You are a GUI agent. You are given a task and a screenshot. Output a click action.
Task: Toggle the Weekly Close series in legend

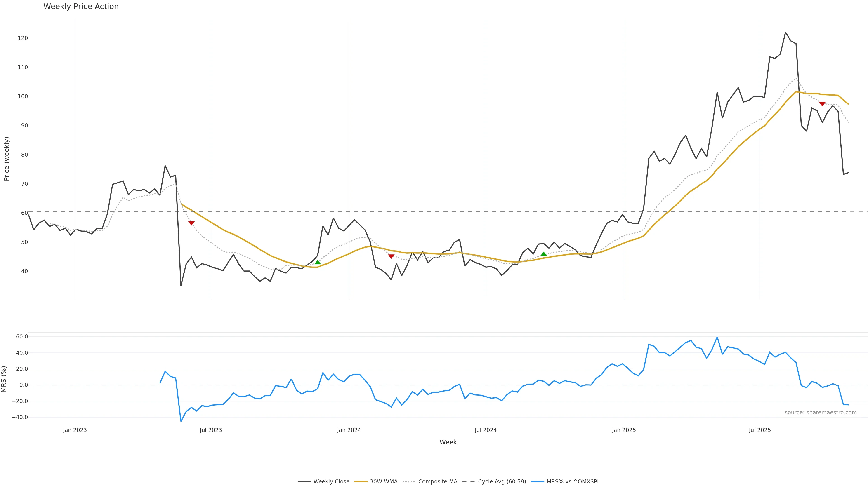click(331, 482)
